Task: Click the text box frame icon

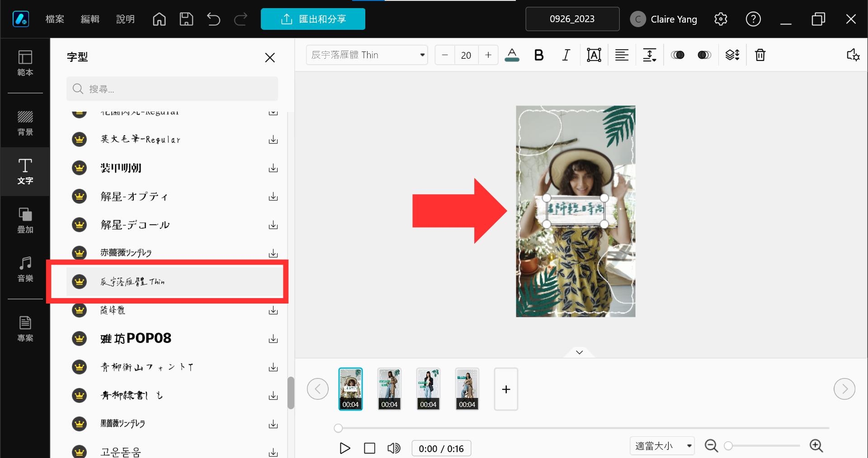Action: (594, 55)
